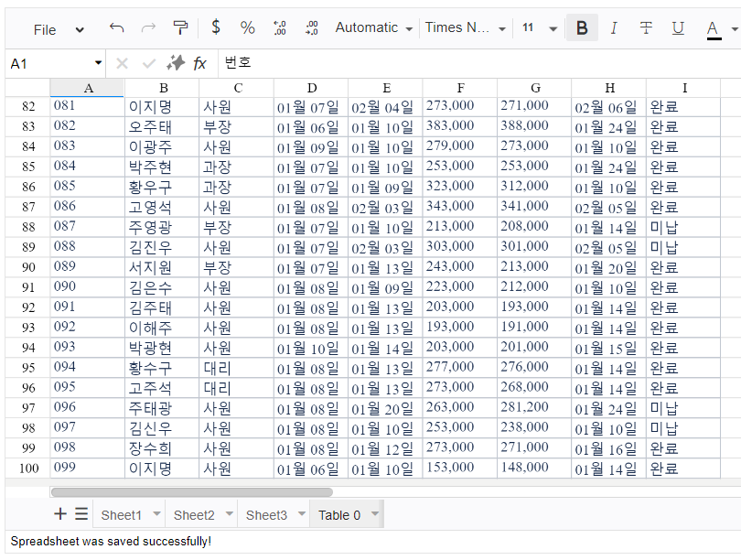Open the Automatic number format dropdown
The height and width of the screenshot is (560, 741).
click(x=374, y=27)
